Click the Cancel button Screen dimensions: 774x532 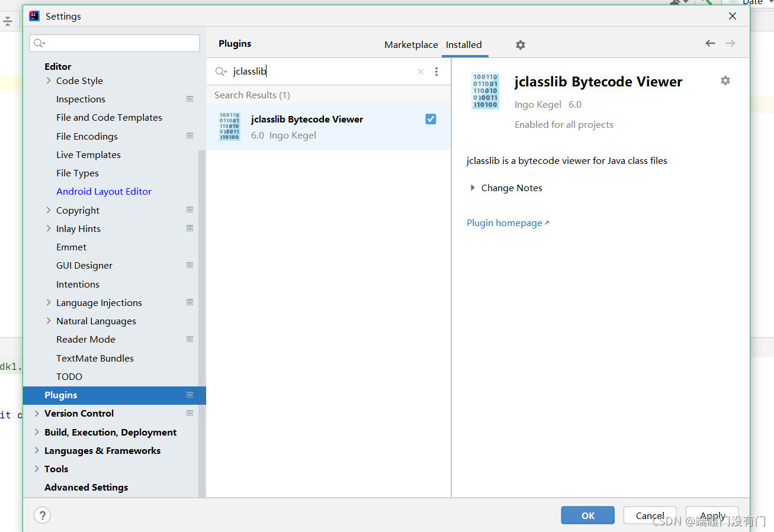(x=650, y=515)
